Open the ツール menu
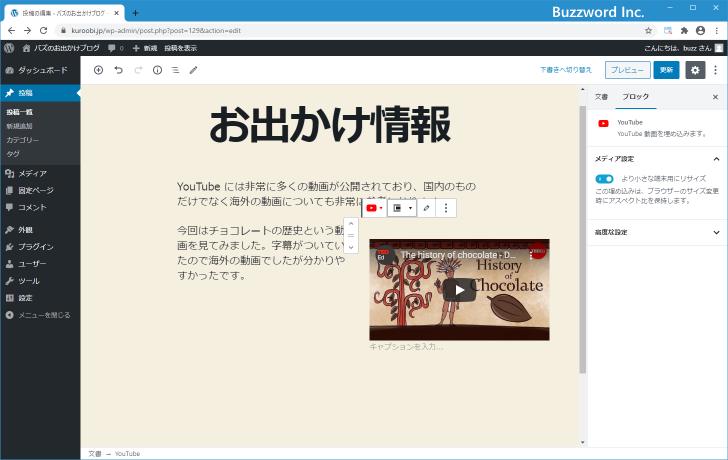Screen dimensions: 728x460 pyautogui.click(x=40, y=281)
